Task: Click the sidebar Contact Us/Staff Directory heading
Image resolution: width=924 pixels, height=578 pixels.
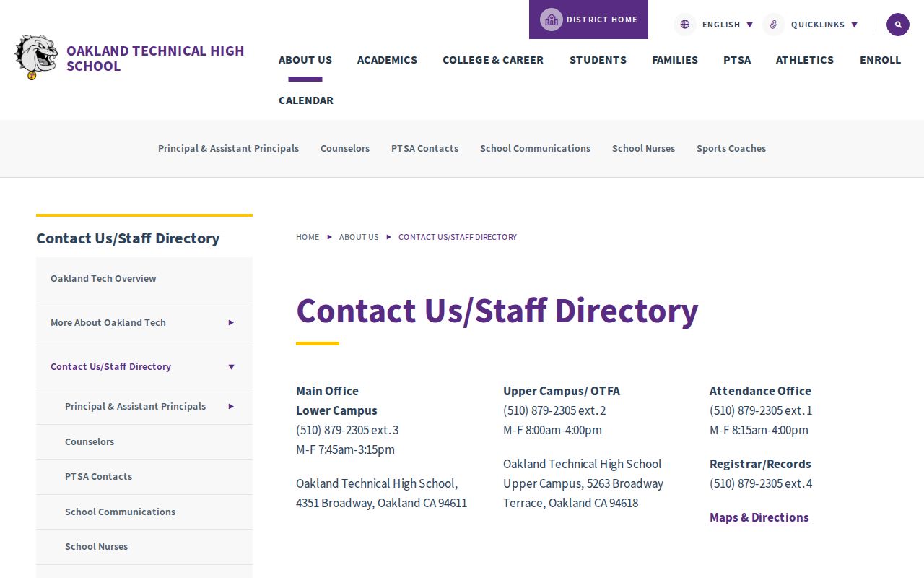Action: pyautogui.click(x=128, y=238)
